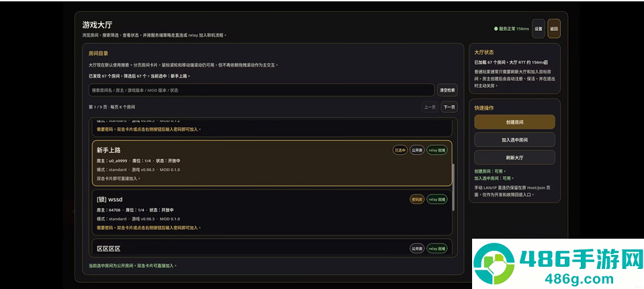The image size is (644, 289).
Task: Click the room list vertical scrollbar
Action: 453,187
